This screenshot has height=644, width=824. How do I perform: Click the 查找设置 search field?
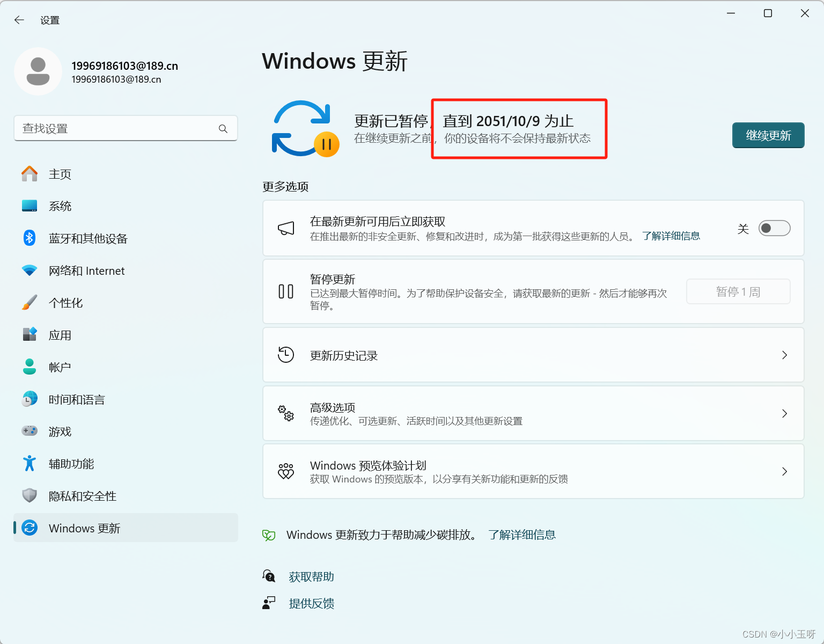tap(126, 128)
